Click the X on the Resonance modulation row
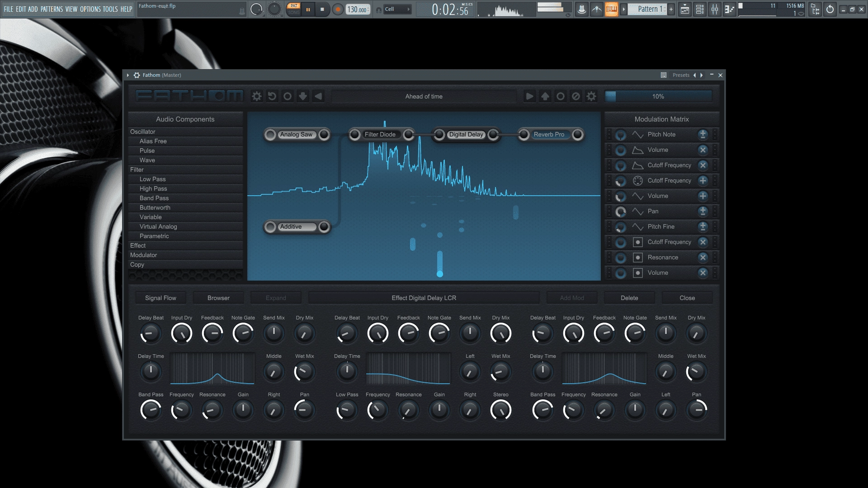Viewport: 868px width, 488px height. click(x=703, y=257)
